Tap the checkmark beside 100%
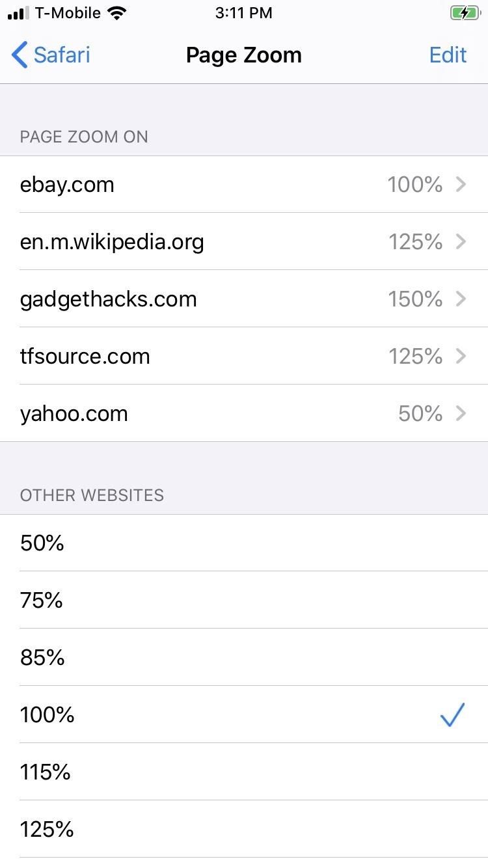This screenshot has width=488, height=868. (x=452, y=714)
